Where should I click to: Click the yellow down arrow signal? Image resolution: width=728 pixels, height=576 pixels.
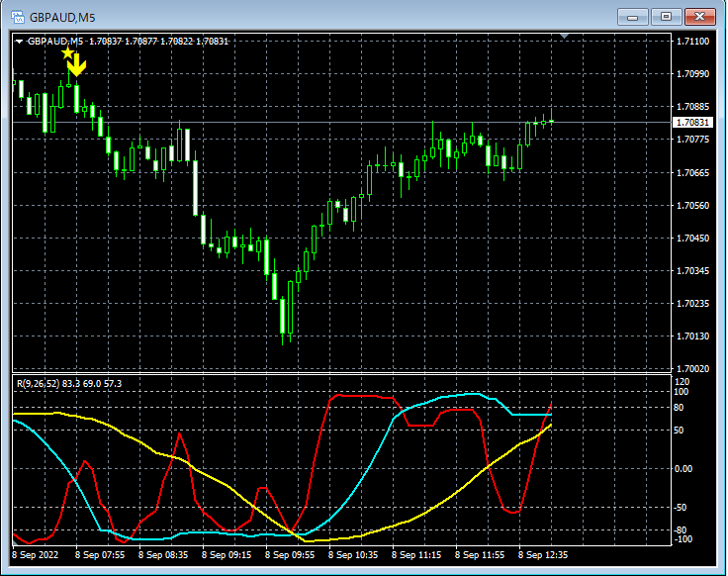coord(77,64)
